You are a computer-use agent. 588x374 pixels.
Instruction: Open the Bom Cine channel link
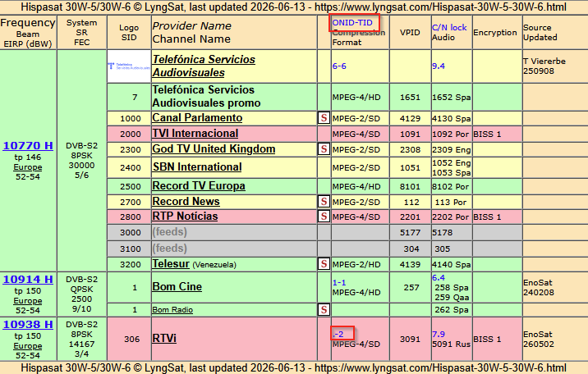point(177,287)
